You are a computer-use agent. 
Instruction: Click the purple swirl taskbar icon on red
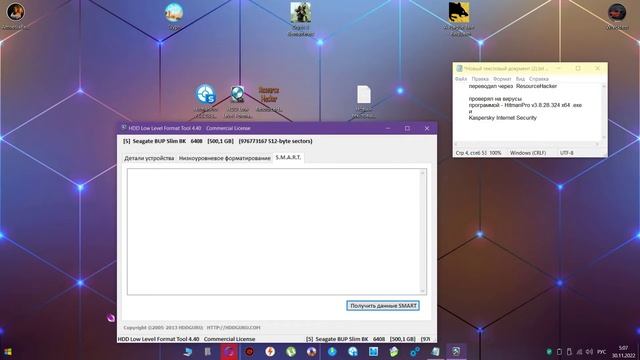(229, 351)
